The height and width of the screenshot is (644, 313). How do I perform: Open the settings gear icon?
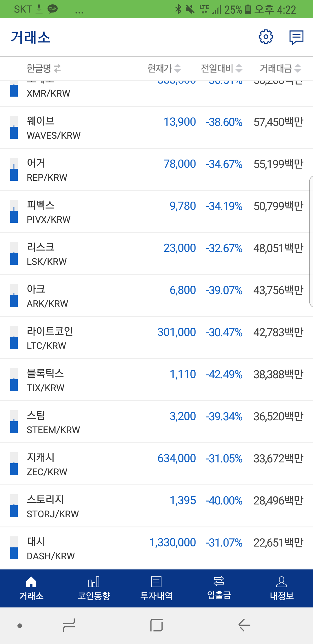(265, 37)
